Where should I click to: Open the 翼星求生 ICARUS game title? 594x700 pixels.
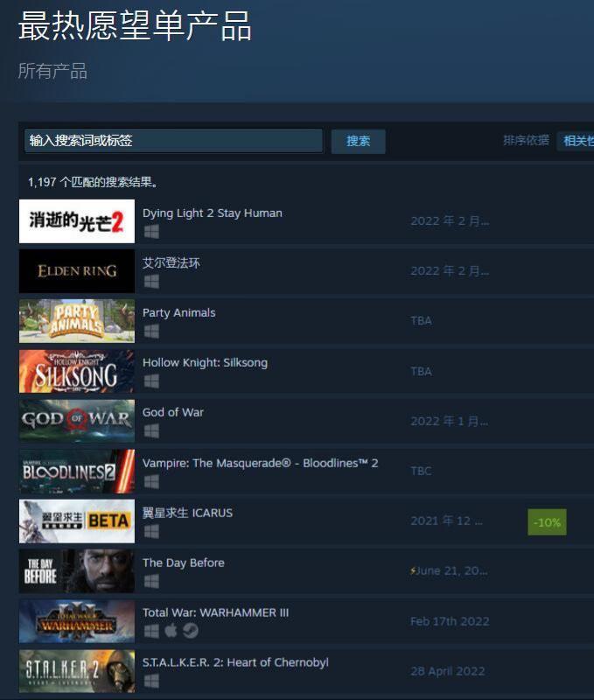point(187,513)
